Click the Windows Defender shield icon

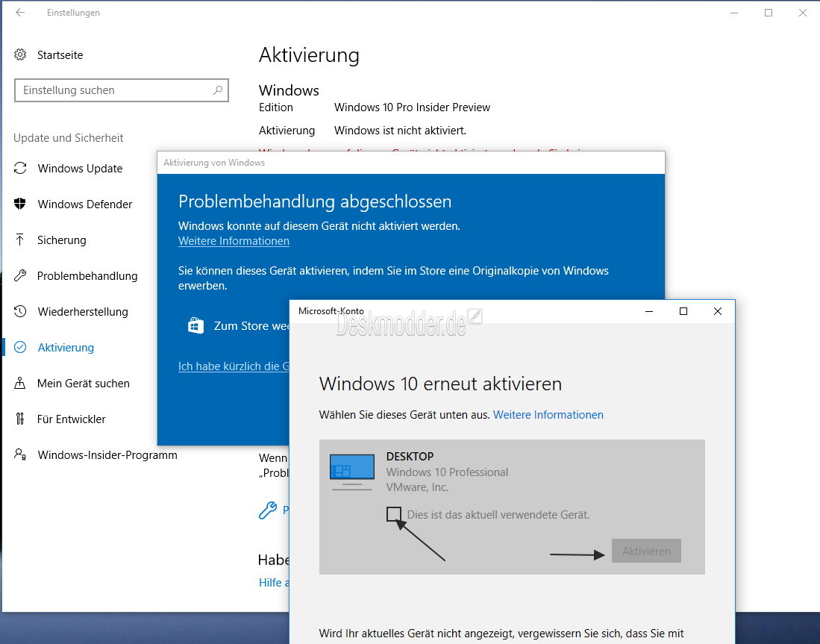pyautogui.click(x=20, y=204)
